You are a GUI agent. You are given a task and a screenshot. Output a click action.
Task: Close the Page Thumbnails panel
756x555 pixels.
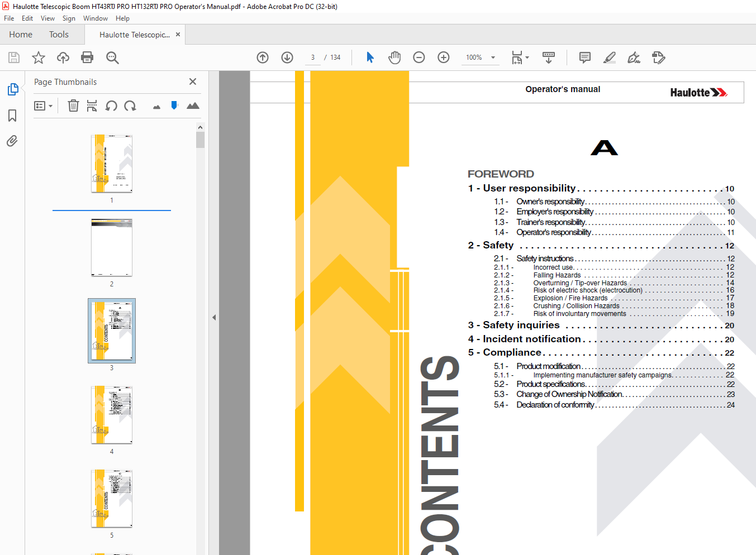tap(193, 82)
